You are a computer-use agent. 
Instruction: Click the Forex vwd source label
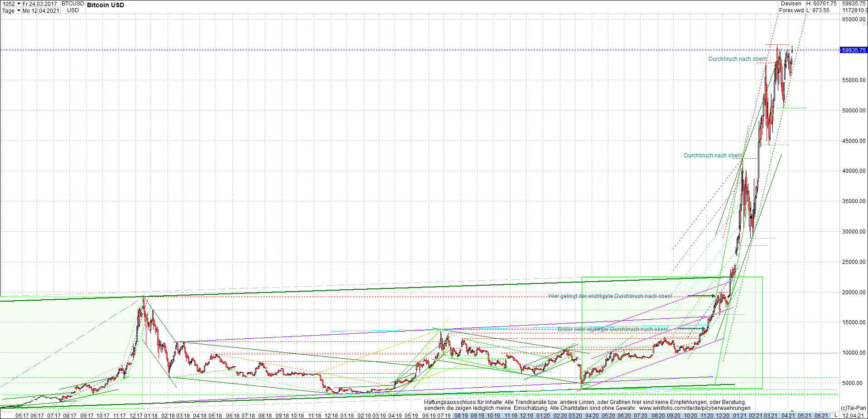click(791, 10)
